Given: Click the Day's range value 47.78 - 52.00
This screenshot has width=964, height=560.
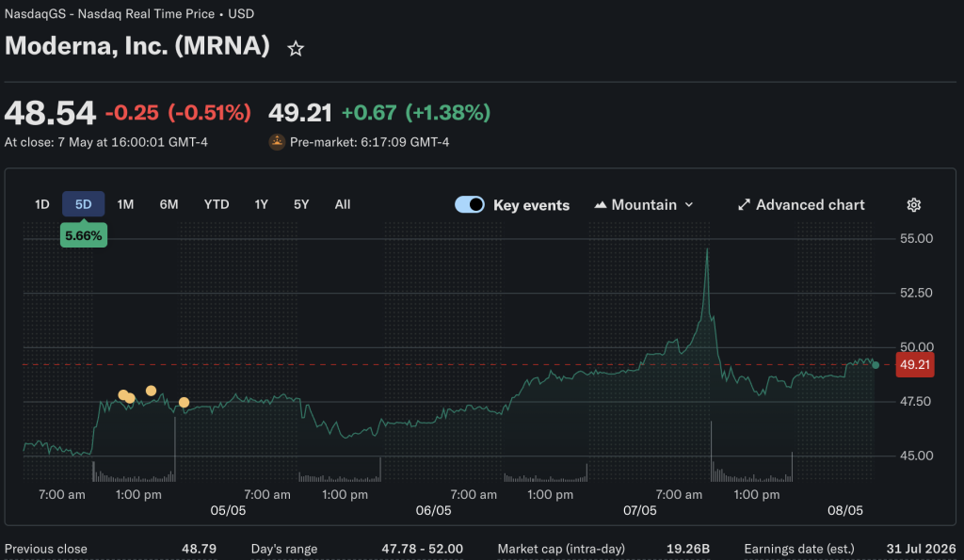Looking at the screenshot, I should 423,549.
